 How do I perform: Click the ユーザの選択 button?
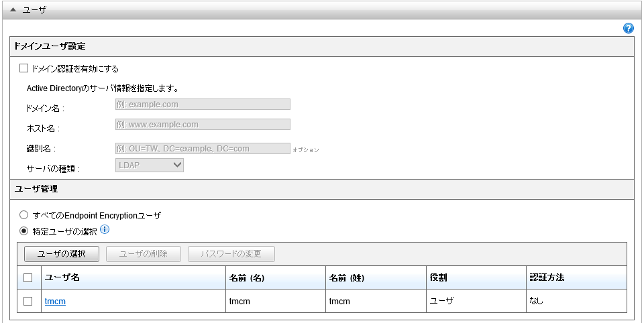(x=62, y=254)
